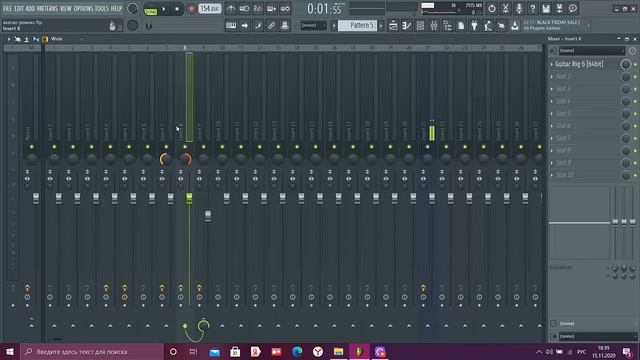
Task: Open the Mixer view icon in toolbar
Action: 434,26
